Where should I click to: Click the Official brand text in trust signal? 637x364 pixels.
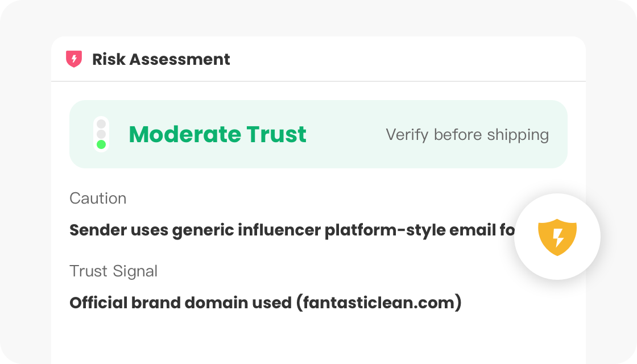124,303
